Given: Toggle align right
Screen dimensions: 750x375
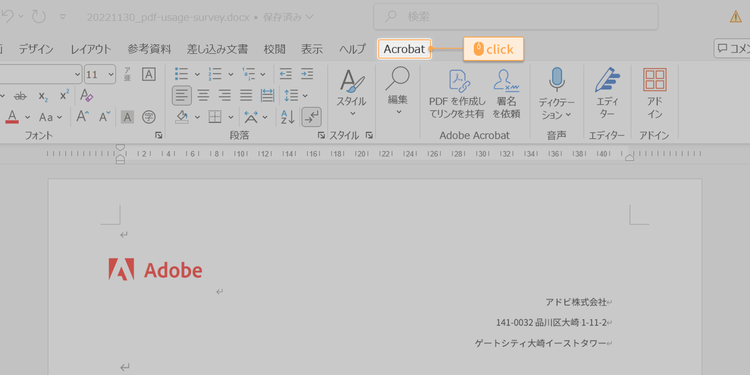Looking at the screenshot, I should click(225, 96).
